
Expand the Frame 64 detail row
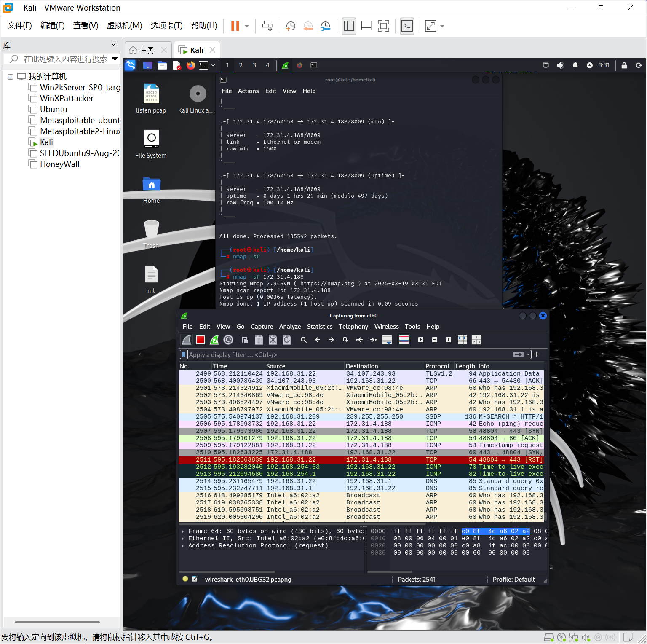point(183,531)
